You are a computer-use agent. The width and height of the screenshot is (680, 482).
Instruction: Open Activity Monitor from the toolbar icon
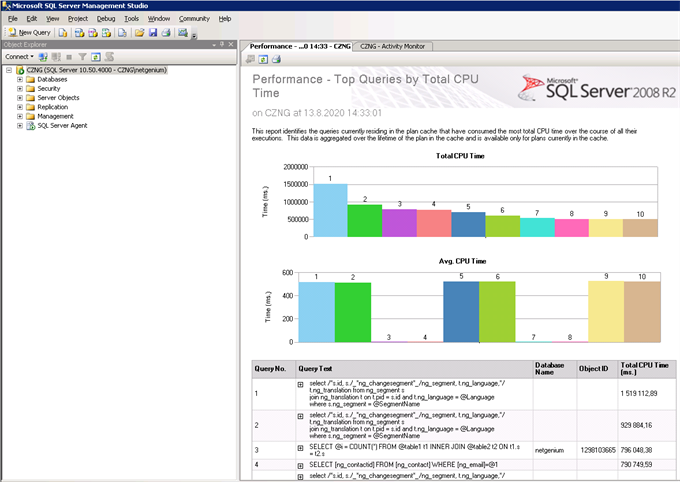coord(183,33)
